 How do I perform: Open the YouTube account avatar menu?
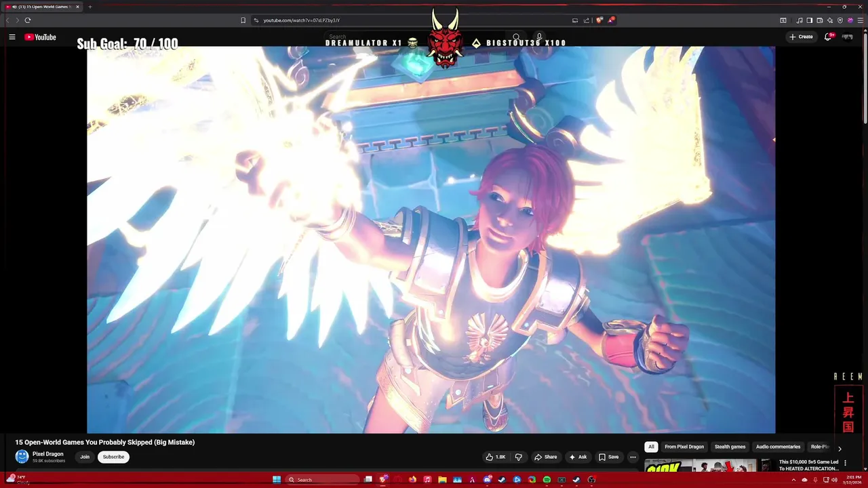pyautogui.click(x=848, y=37)
